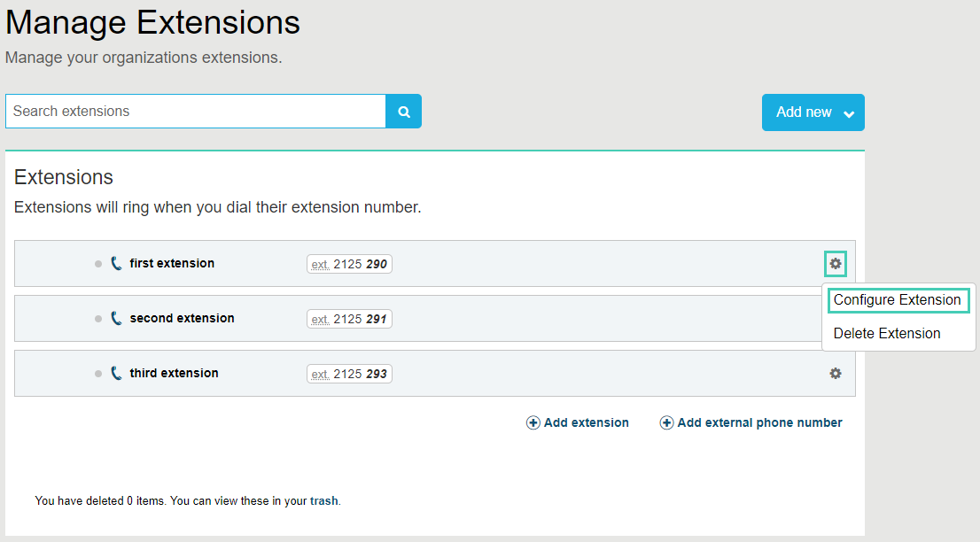Open gear settings for third extension
This screenshot has width=980, height=542.
pyautogui.click(x=835, y=374)
